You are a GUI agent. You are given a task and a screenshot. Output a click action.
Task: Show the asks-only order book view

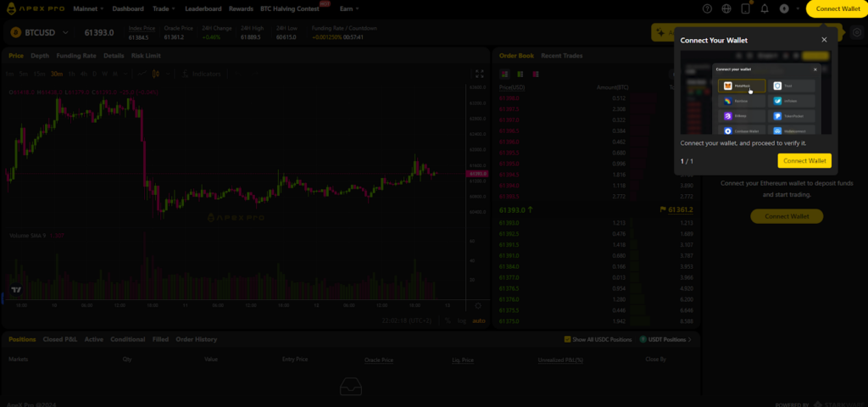pos(535,74)
